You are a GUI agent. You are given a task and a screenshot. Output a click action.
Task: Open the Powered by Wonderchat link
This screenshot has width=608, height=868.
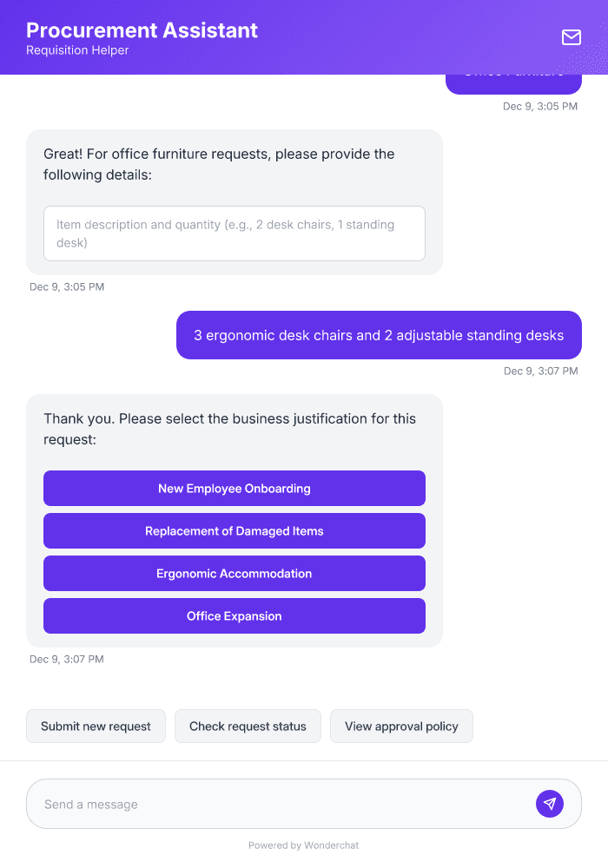point(304,845)
